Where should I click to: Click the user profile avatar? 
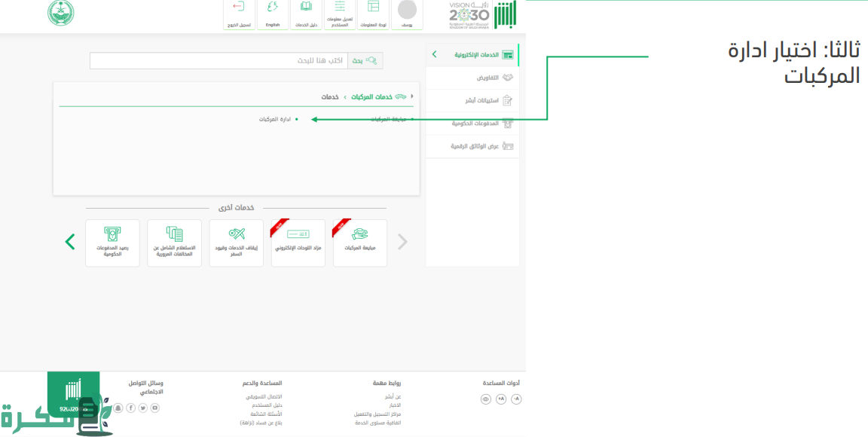tap(407, 11)
